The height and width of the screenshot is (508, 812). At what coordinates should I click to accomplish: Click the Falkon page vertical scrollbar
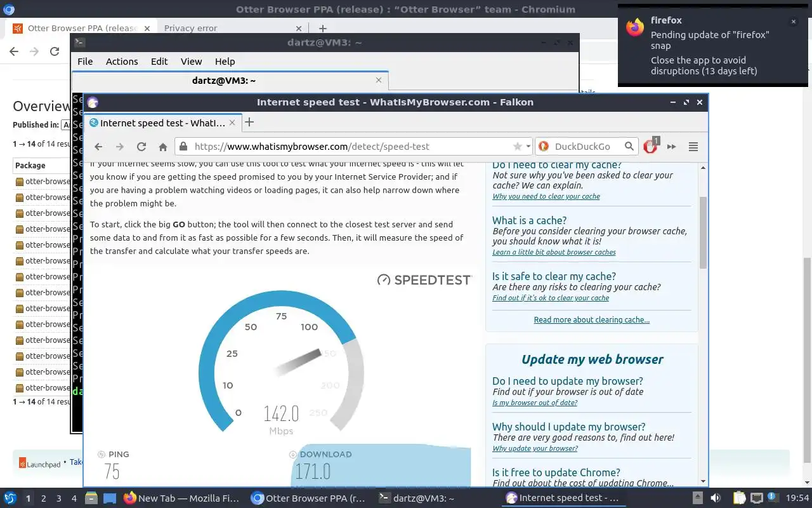[703, 232]
